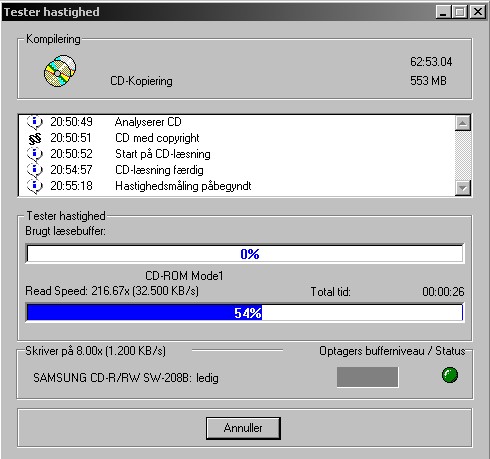Click info icon for Start på CD-læsning
The width and height of the screenshot is (490, 459).
click(x=35, y=154)
